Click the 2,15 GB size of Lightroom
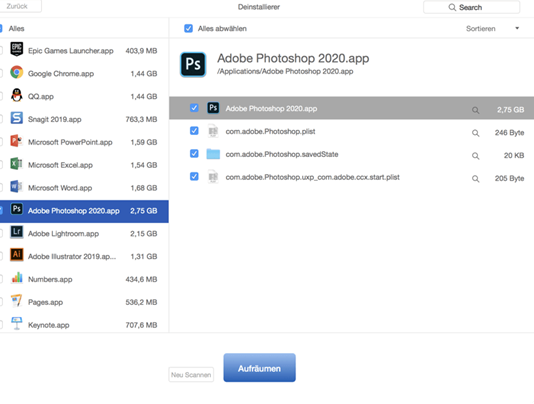 point(143,234)
